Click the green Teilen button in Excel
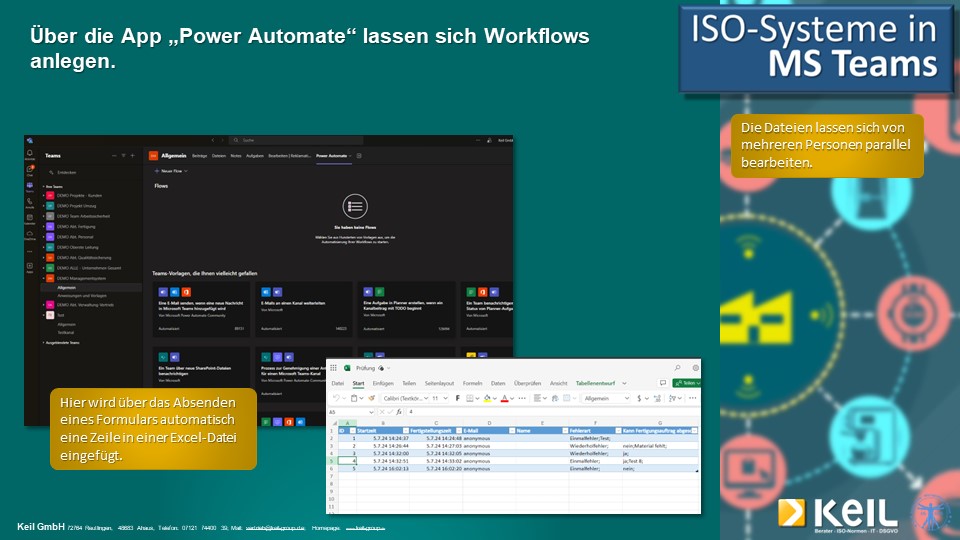The image size is (960, 540). (x=686, y=383)
